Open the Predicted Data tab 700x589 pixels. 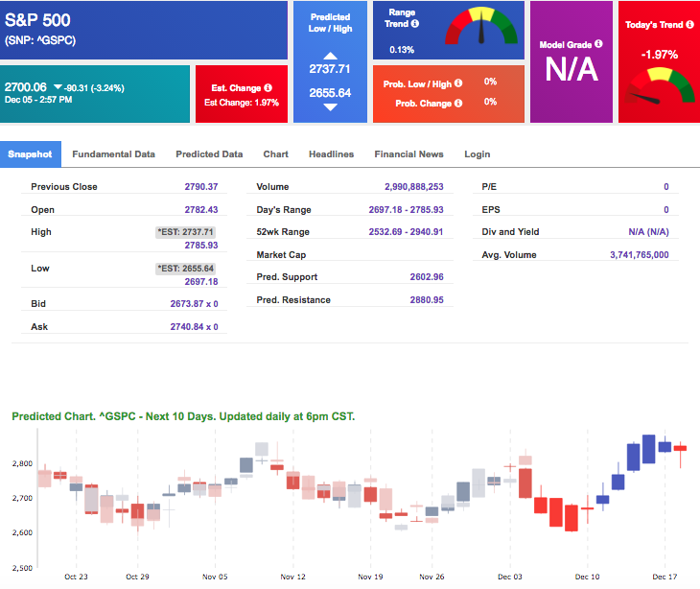(x=209, y=154)
